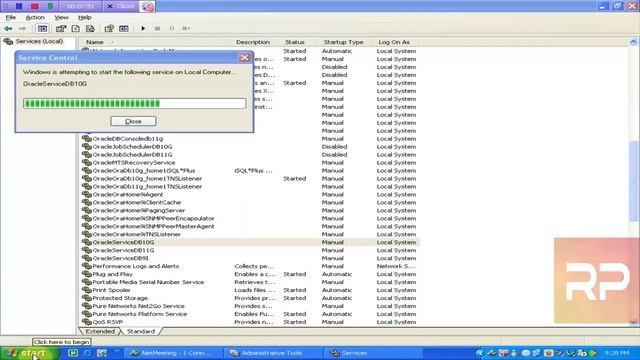Select the OracleDBConsoledb11g service
Viewport: 640px width, 360px height.
127,139
